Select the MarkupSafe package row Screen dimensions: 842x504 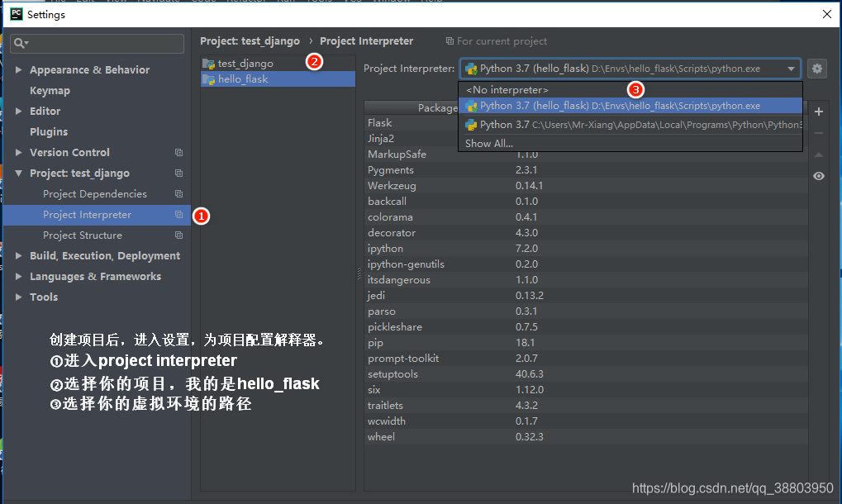586,155
